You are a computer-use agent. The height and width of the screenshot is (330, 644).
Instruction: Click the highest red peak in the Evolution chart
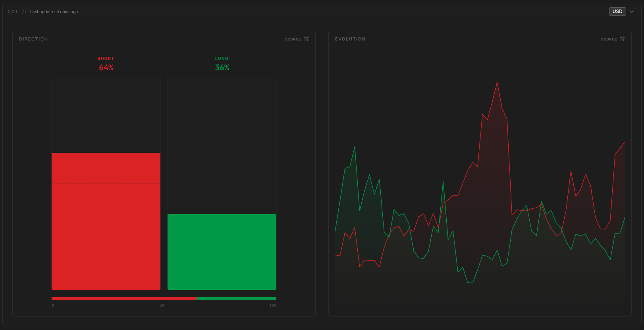(497, 82)
